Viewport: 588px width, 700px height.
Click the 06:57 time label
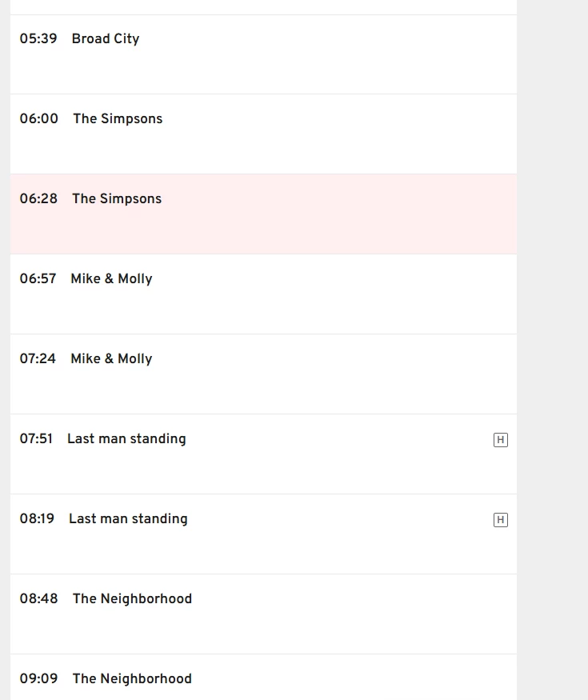click(x=38, y=278)
